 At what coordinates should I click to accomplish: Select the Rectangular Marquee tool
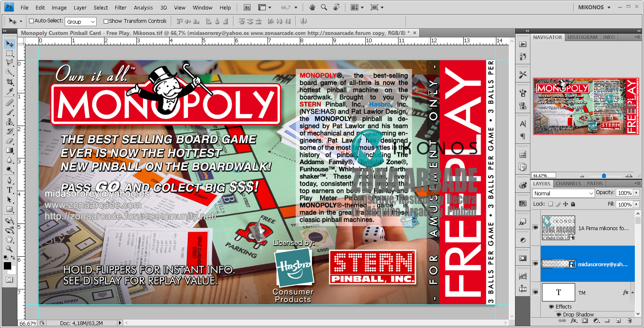(10, 53)
